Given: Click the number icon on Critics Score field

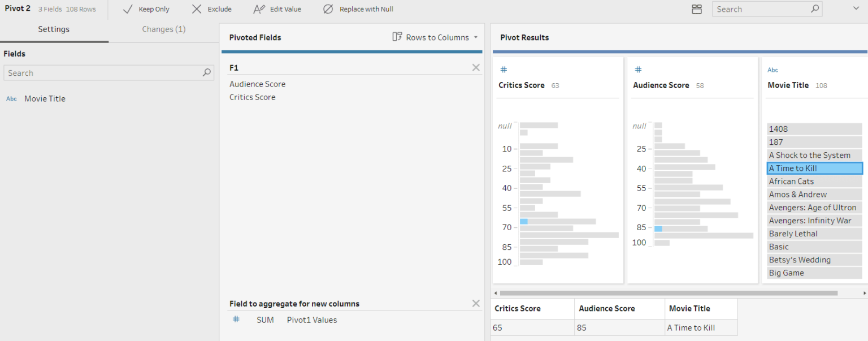Looking at the screenshot, I should [x=503, y=69].
